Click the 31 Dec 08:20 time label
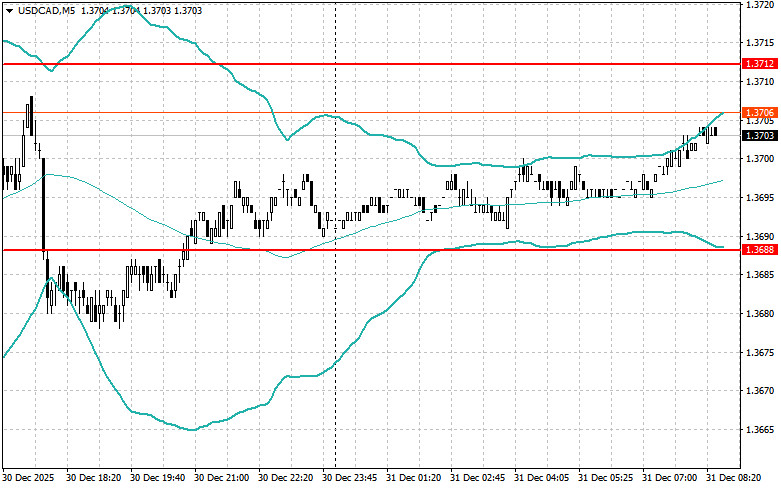 click(736, 479)
